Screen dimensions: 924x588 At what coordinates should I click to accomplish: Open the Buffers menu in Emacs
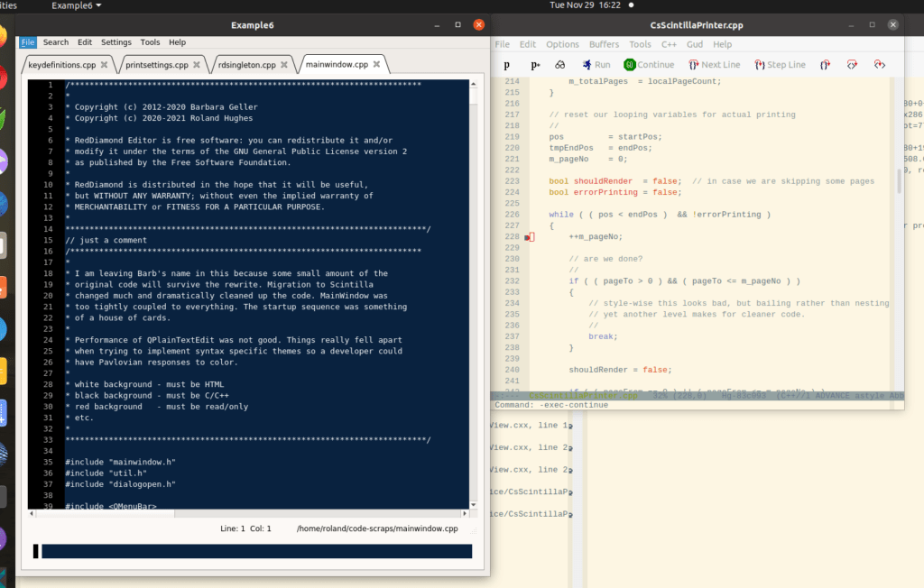[604, 44]
